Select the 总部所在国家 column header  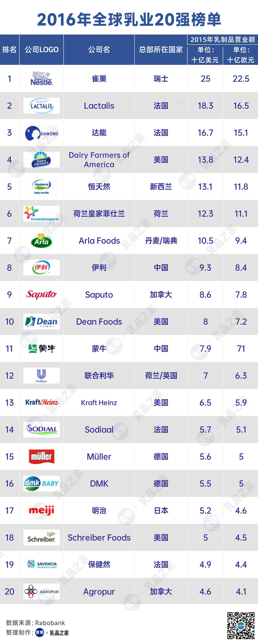[x=161, y=50]
